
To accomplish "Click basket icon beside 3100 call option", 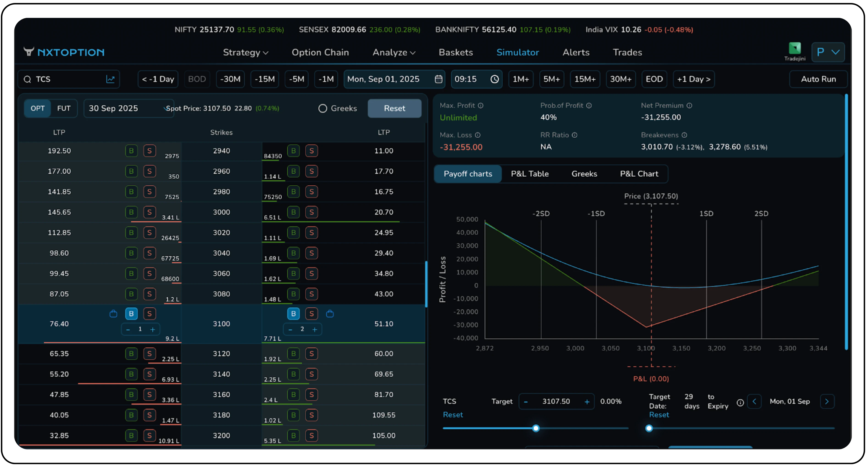I will pos(113,314).
